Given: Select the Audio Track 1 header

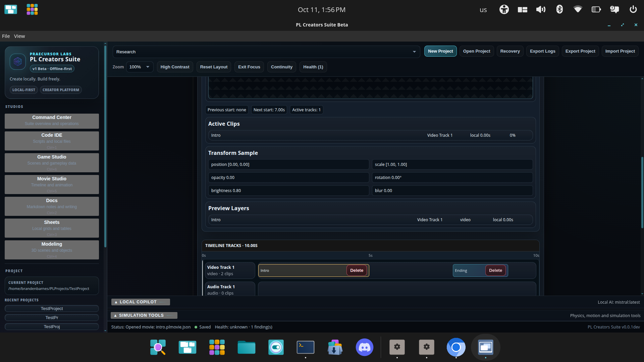Looking at the screenshot, I should coord(230,290).
